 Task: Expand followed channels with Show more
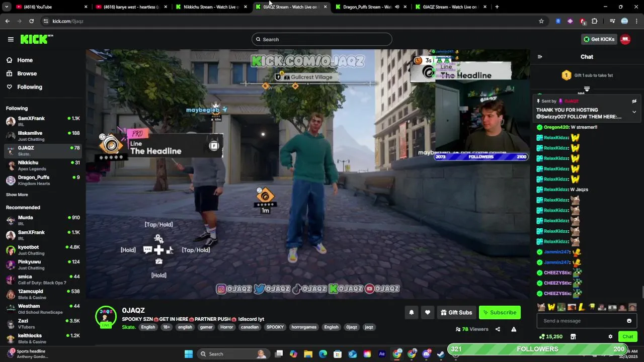pos(17,195)
